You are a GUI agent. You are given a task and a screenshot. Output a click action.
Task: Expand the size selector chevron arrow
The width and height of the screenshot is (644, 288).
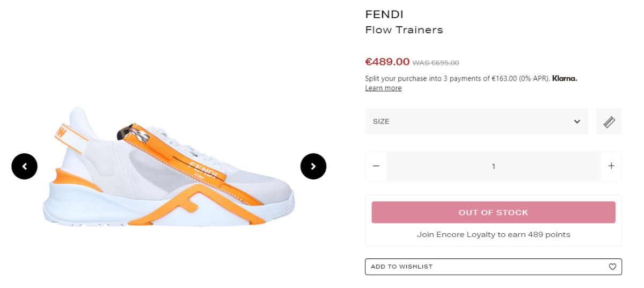click(577, 122)
